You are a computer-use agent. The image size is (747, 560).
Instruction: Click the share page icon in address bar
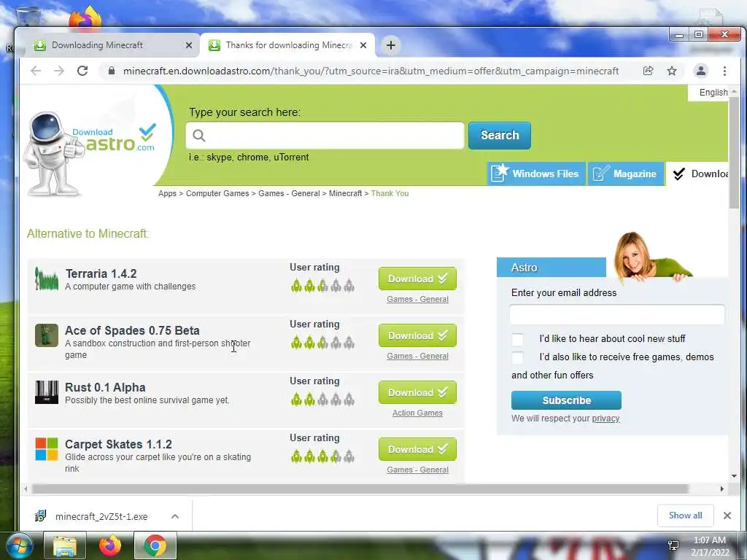coord(649,71)
